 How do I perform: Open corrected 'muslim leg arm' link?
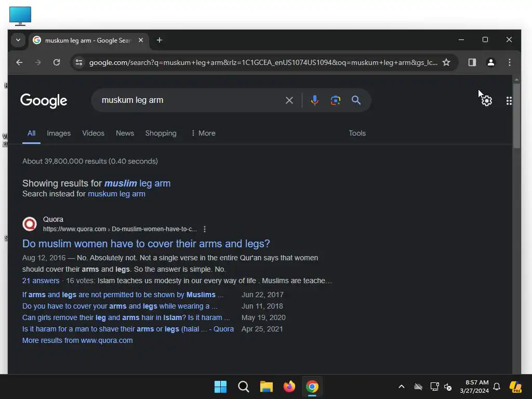pyautogui.click(x=137, y=183)
